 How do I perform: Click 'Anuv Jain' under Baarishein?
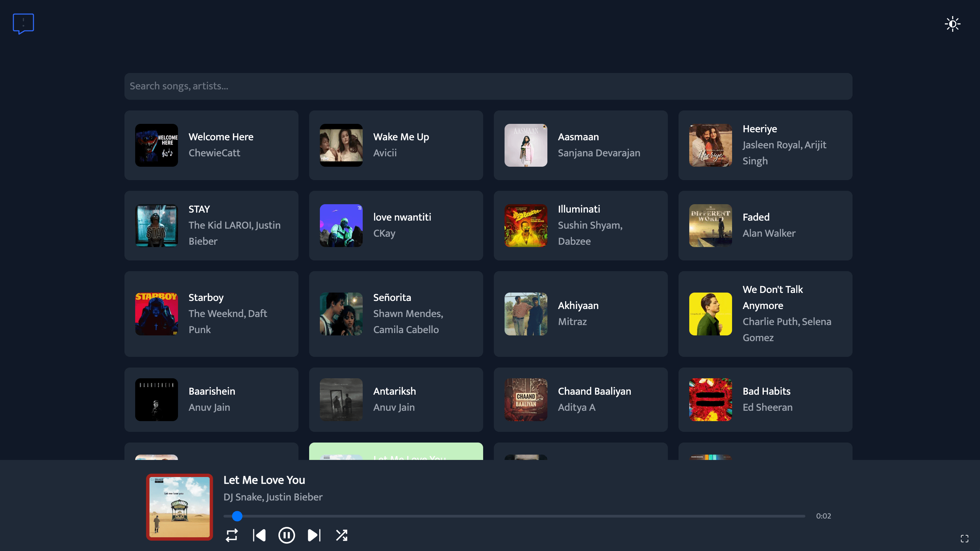tap(209, 407)
